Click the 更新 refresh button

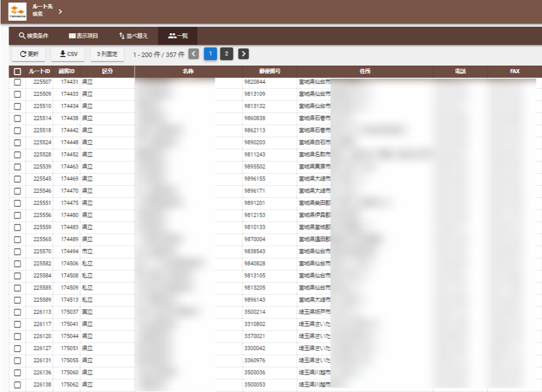(x=29, y=54)
